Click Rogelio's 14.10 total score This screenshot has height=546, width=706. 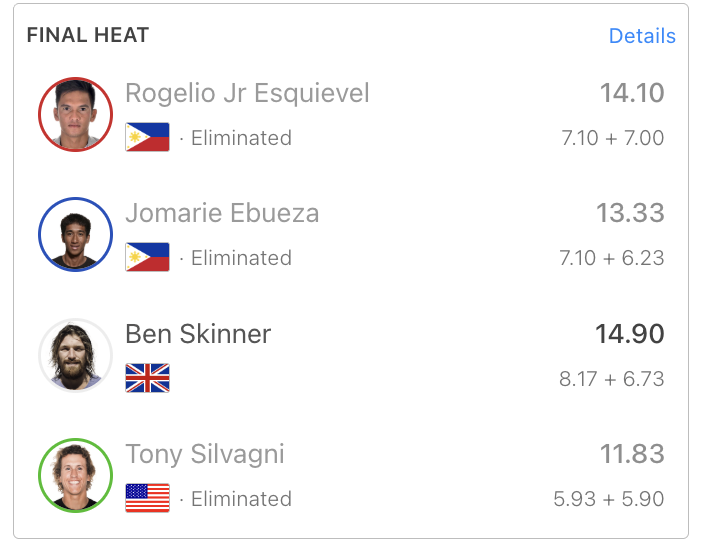click(x=632, y=93)
